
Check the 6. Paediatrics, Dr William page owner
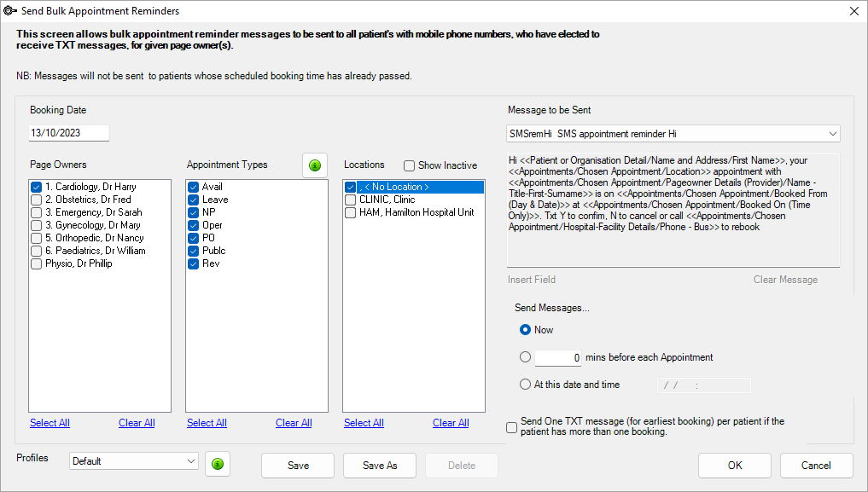click(x=37, y=251)
